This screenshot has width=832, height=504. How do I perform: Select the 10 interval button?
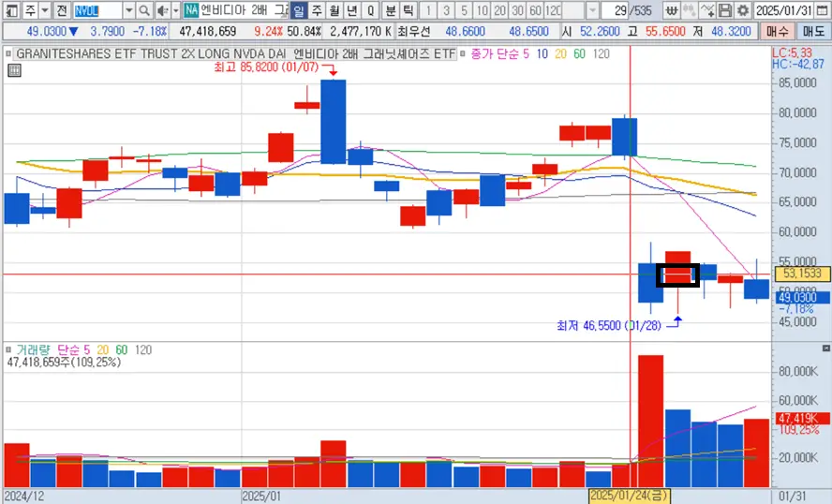(x=482, y=10)
